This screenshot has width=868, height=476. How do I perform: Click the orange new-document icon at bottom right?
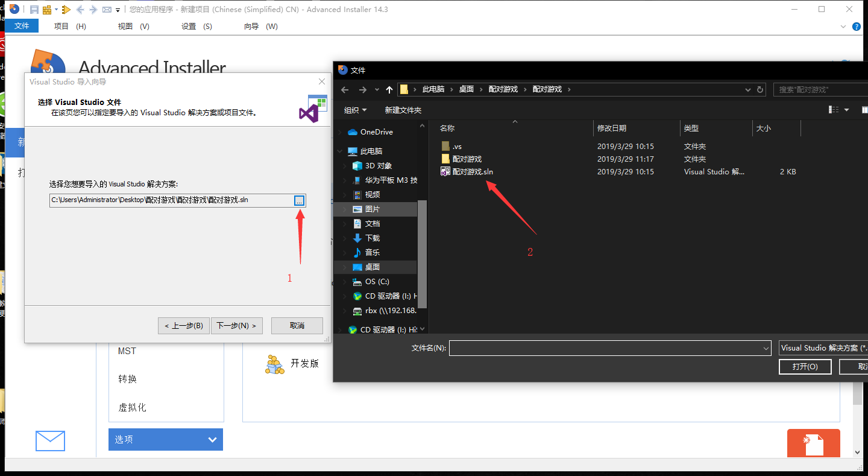(x=814, y=444)
